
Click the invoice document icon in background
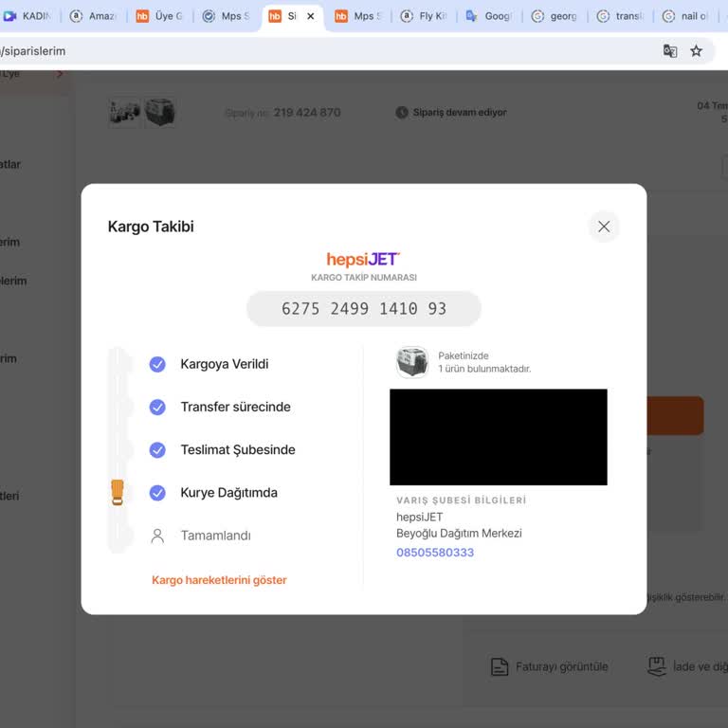click(x=500, y=666)
